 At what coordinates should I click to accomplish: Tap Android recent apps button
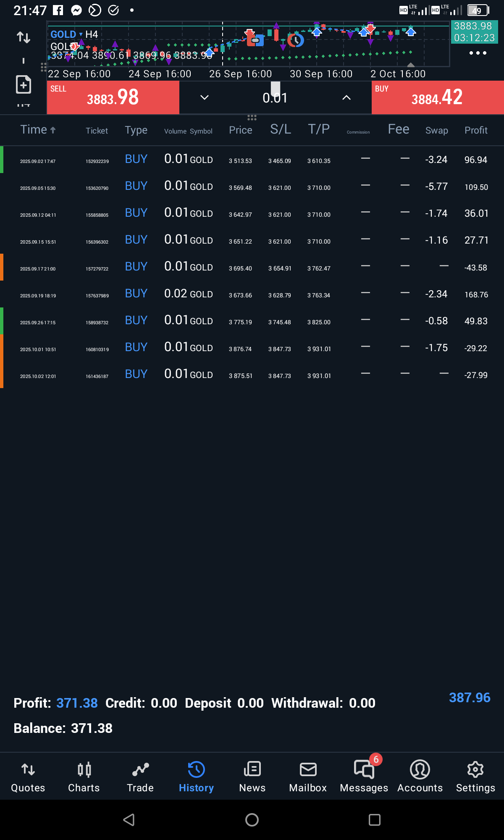click(374, 820)
